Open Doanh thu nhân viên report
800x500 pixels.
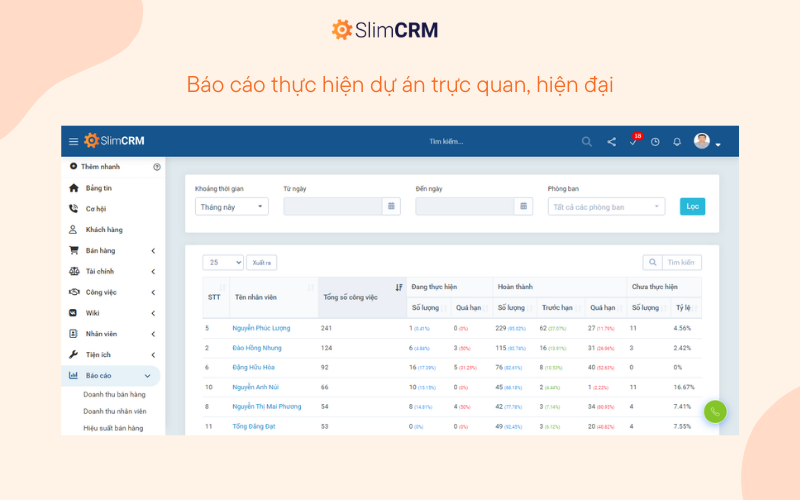point(115,411)
